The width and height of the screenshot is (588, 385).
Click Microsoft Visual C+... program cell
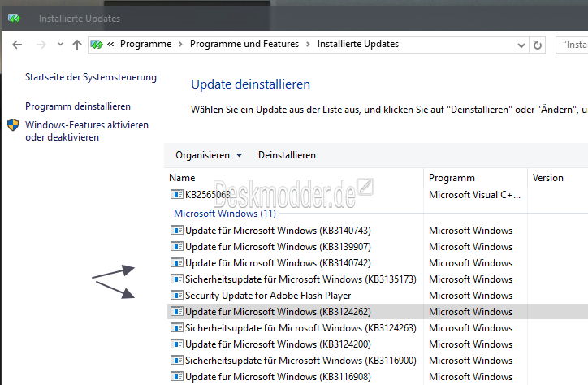click(474, 195)
